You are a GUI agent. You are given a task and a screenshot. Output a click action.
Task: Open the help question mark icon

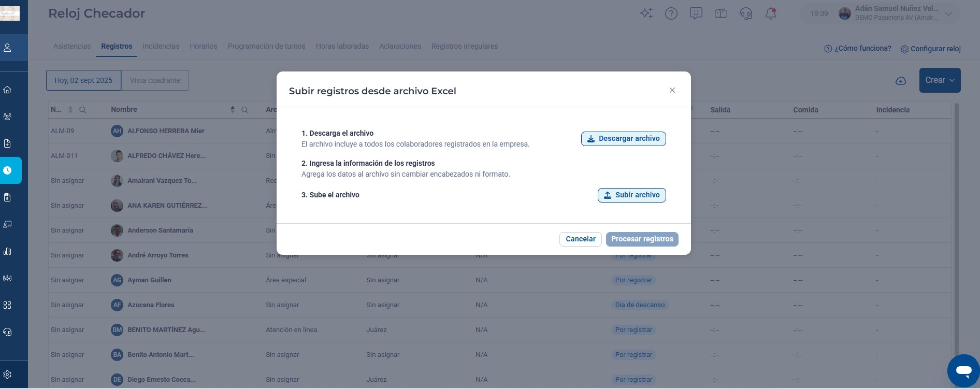tap(671, 13)
